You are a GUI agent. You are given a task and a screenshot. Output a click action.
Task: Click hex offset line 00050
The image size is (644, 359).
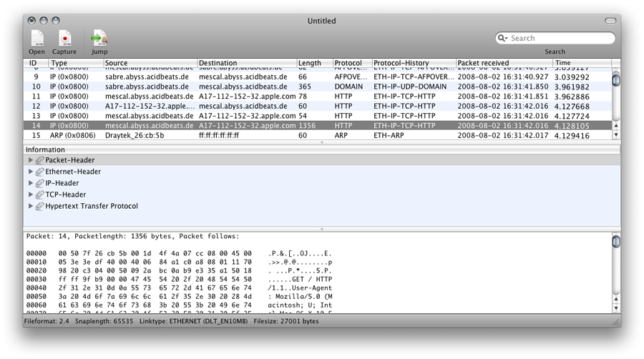[179, 297]
